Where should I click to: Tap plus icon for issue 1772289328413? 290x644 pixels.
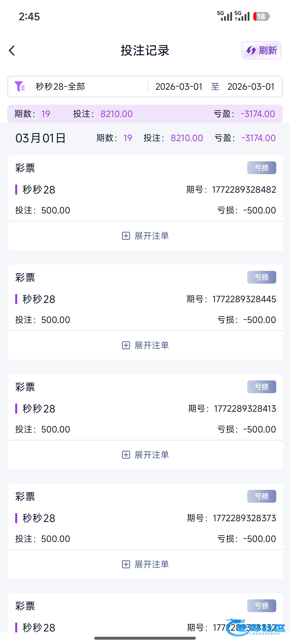[x=126, y=455]
